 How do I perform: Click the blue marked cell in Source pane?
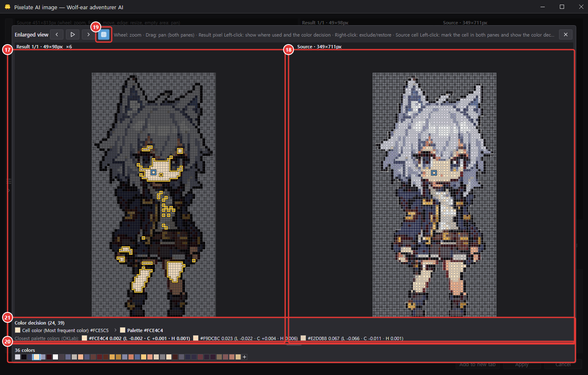click(x=434, y=173)
